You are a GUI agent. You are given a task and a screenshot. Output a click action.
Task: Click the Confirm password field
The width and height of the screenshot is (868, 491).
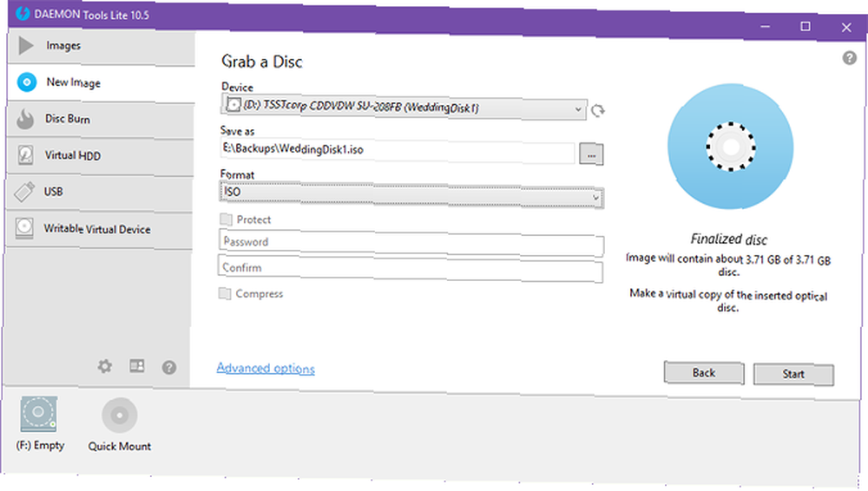(411, 268)
